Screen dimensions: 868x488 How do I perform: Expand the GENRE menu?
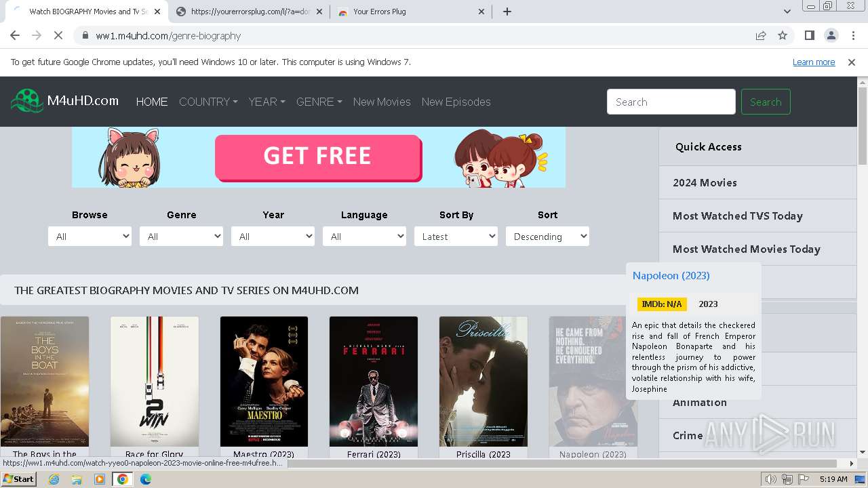point(319,102)
